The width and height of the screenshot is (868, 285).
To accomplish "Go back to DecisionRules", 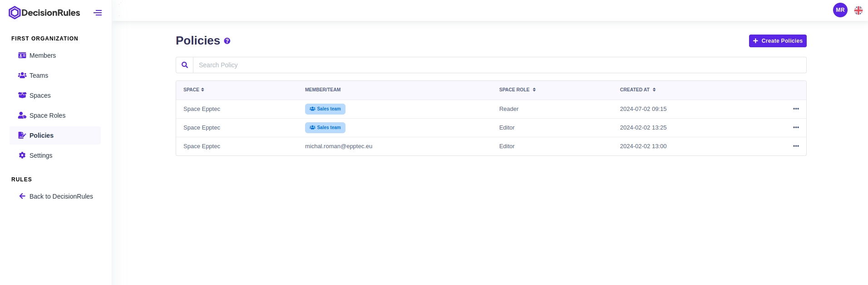I will [61, 196].
